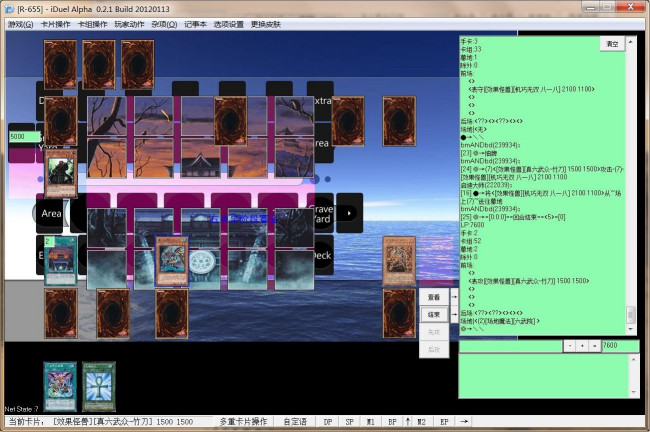Image resolution: width=650 pixels, height=432 pixels.
Task: Select leftmost face-down card in opponent's hand
Action: click(61, 65)
